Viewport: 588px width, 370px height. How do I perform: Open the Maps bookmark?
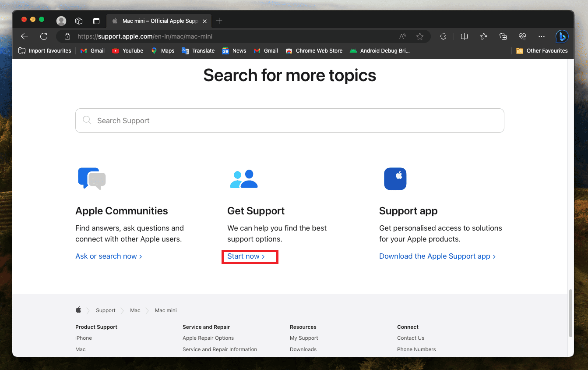[162, 51]
